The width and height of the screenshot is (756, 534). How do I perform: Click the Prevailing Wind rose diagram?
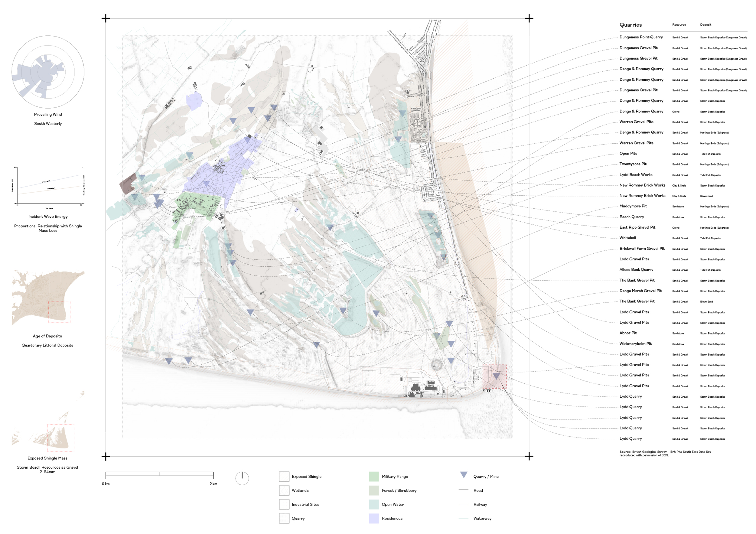48,72
